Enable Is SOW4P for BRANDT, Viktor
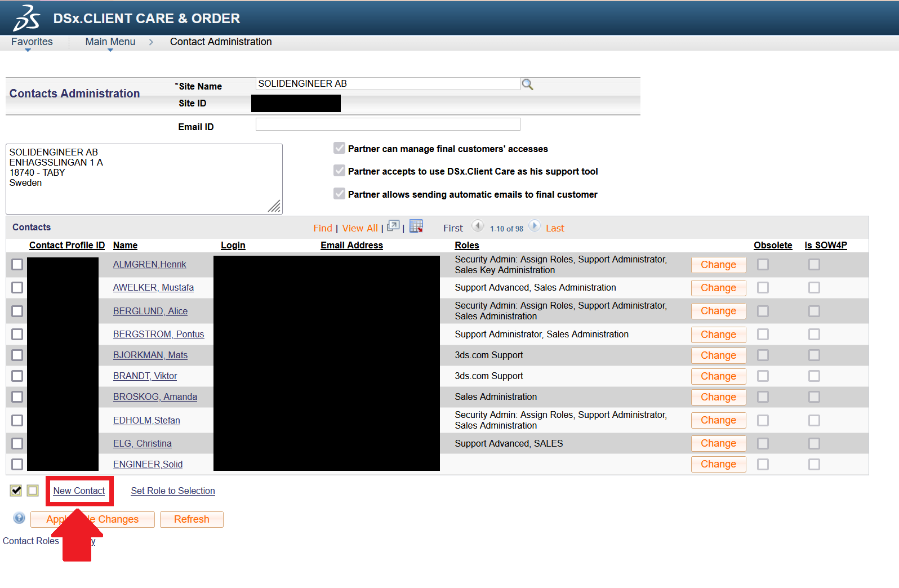This screenshot has width=899, height=588. coord(814,376)
